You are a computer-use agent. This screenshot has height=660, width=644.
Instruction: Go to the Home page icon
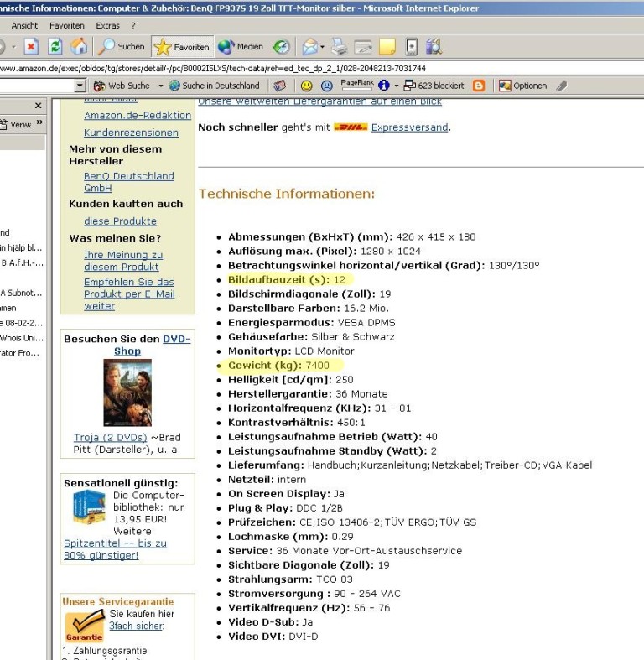[79, 47]
